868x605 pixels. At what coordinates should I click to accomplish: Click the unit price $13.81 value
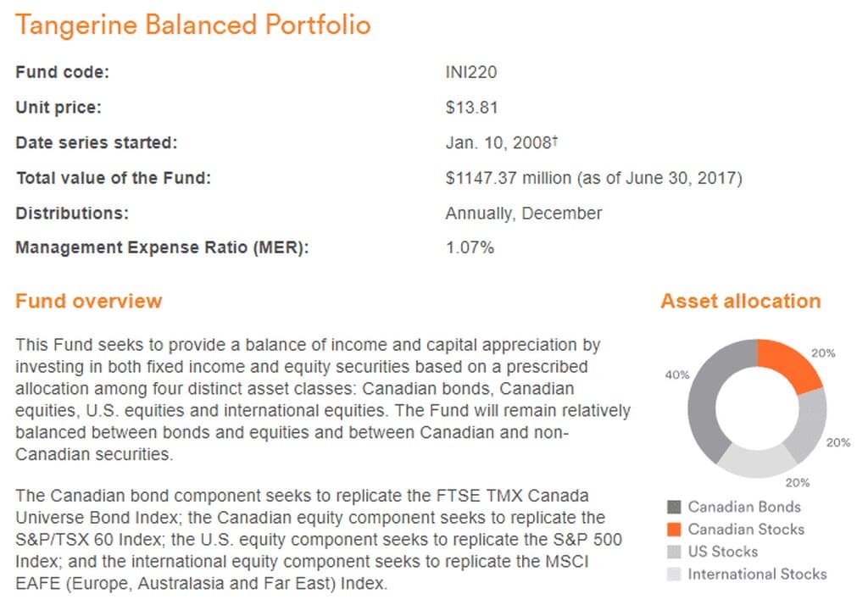coord(471,108)
